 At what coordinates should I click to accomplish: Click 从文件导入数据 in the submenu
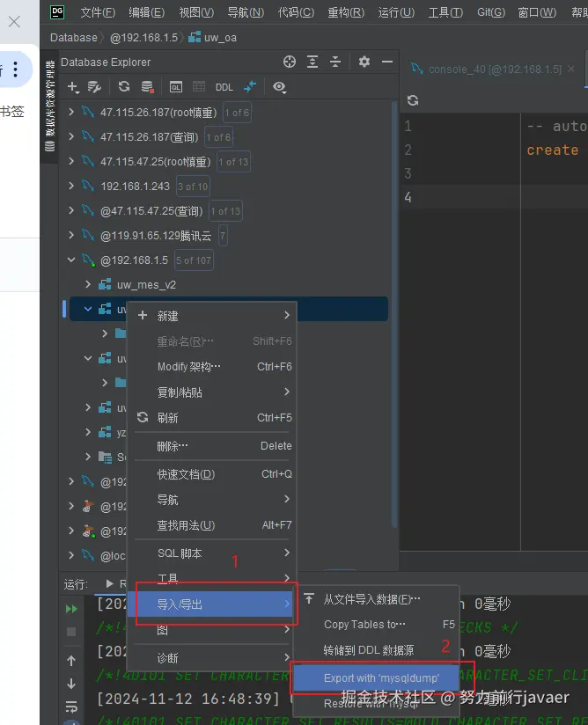coord(377,599)
